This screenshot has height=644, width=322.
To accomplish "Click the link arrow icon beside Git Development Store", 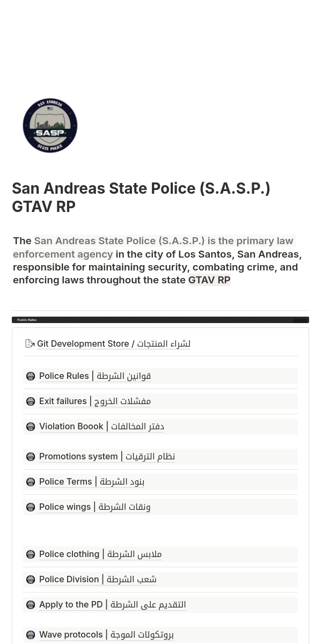I will 30,343.
